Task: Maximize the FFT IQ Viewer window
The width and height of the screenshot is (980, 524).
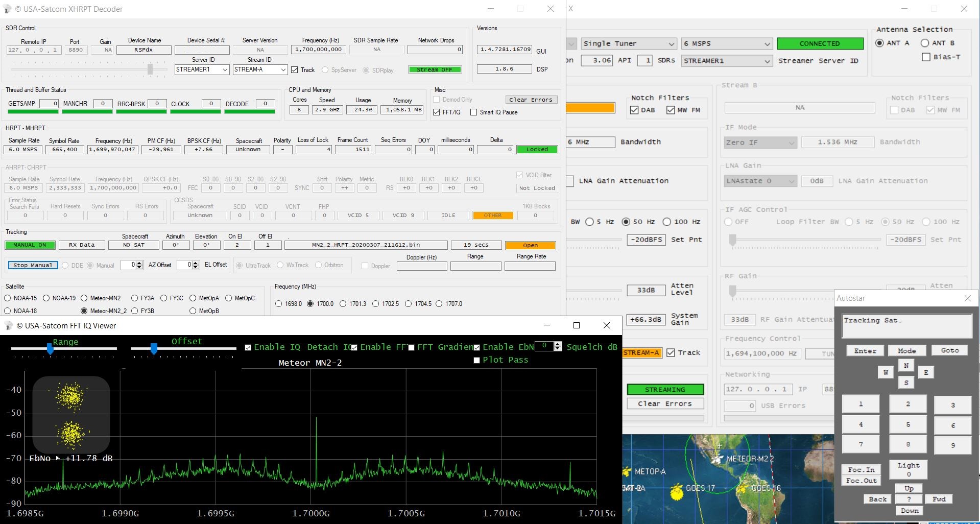Action: point(577,325)
